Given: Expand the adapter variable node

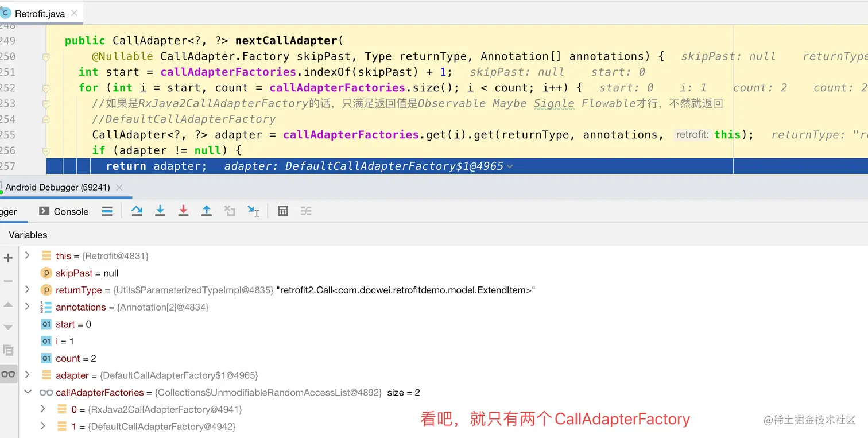Looking at the screenshot, I should click(x=27, y=375).
